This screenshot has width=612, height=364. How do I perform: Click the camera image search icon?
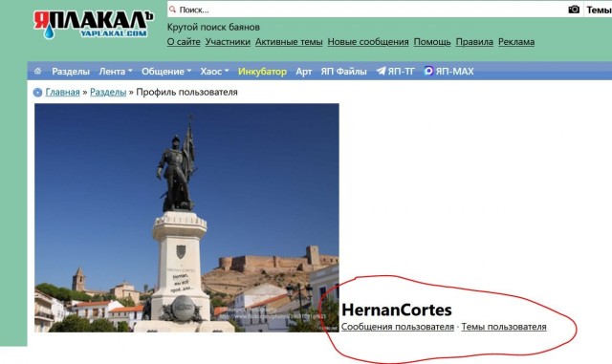pyautogui.click(x=574, y=10)
